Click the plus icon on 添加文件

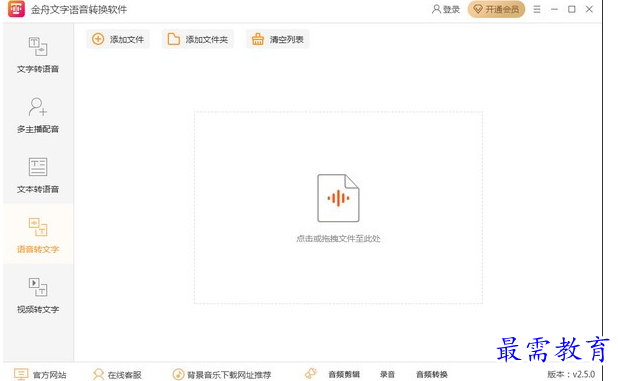click(x=98, y=39)
